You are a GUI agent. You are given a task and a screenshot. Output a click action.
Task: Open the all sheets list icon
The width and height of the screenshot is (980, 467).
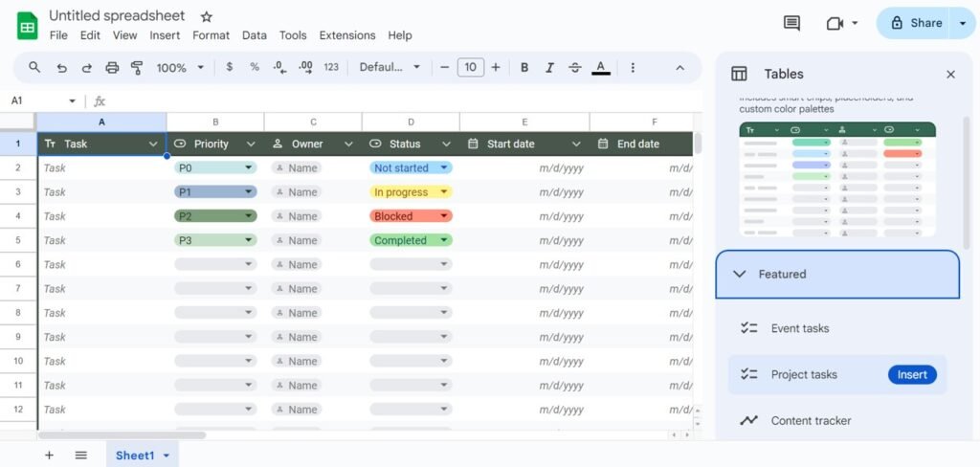tap(80, 456)
